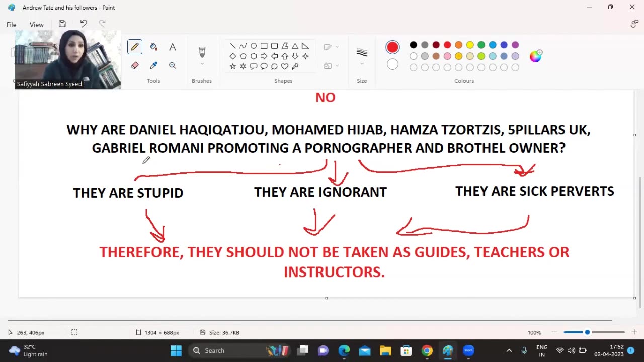Choose the Hexagon shape
This screenshot has width=644, height=362.
tap(254, 56)
